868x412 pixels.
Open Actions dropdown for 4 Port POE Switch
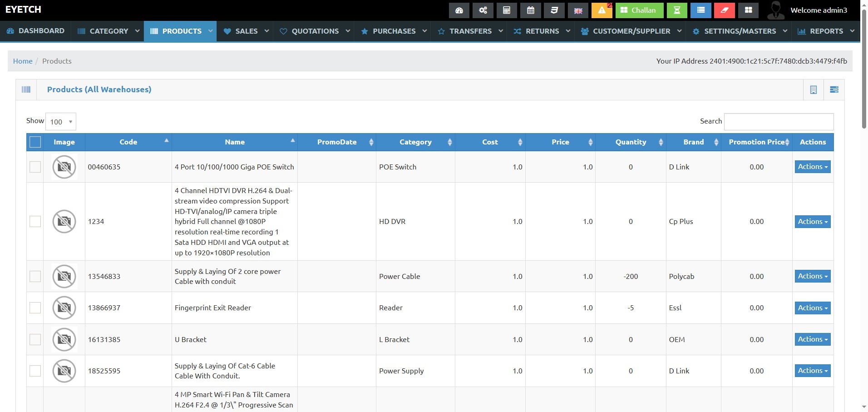click(813, 167)
